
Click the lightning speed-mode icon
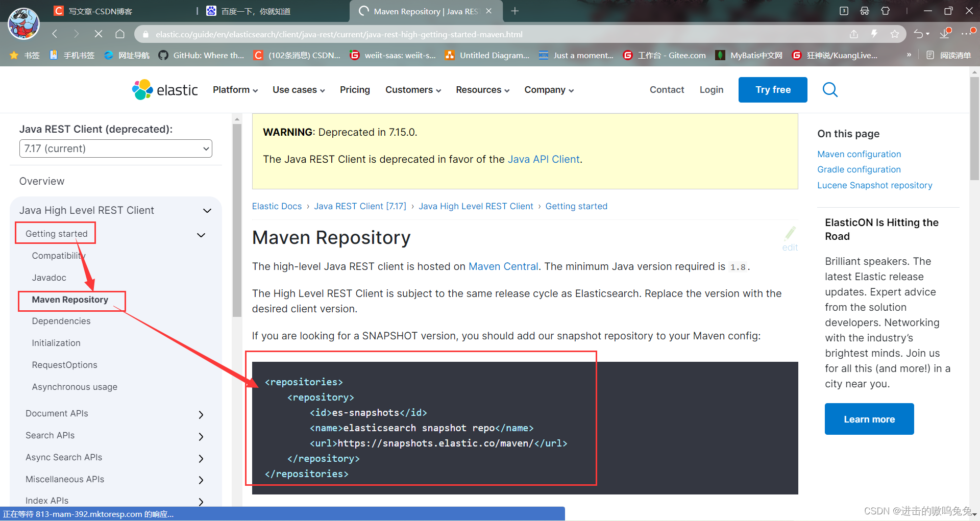874,34
